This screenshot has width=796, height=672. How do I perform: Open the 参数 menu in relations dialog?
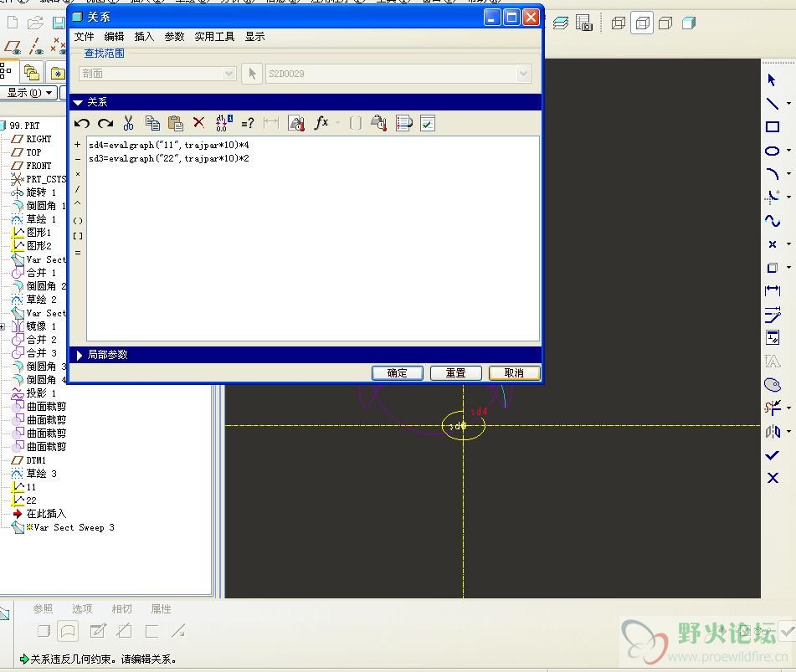tap(174, 37)
